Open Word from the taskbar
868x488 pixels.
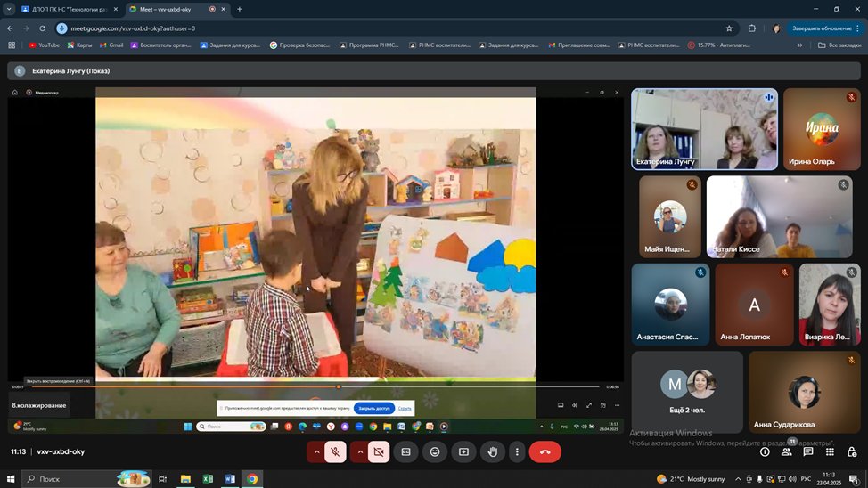230,478
